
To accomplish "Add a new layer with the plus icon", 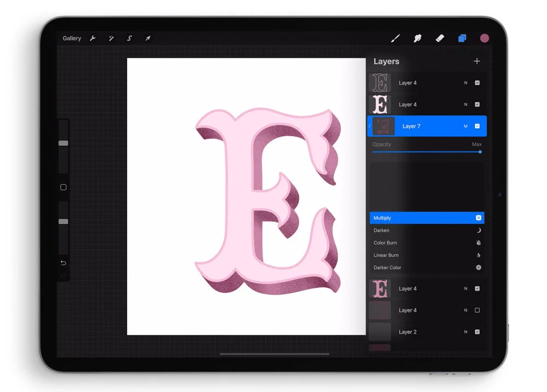I will point(476,61).
